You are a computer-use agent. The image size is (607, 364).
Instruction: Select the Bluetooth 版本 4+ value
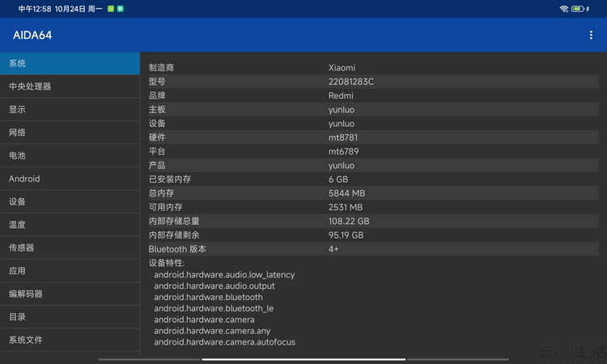click(333, 248)
